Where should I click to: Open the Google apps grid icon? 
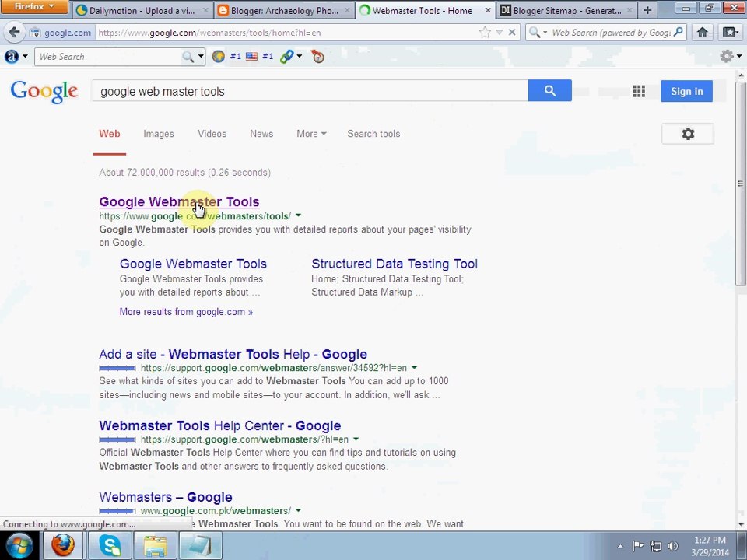coord(639,91)
